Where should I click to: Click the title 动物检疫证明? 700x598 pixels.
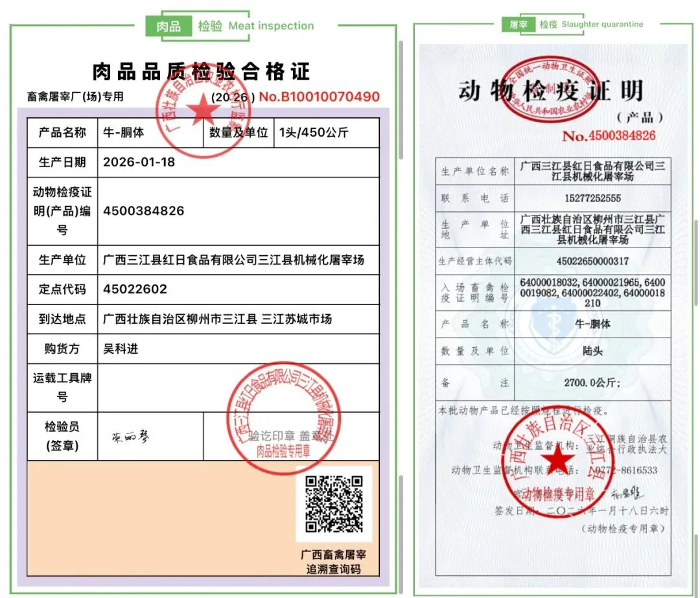click(550, 91)
